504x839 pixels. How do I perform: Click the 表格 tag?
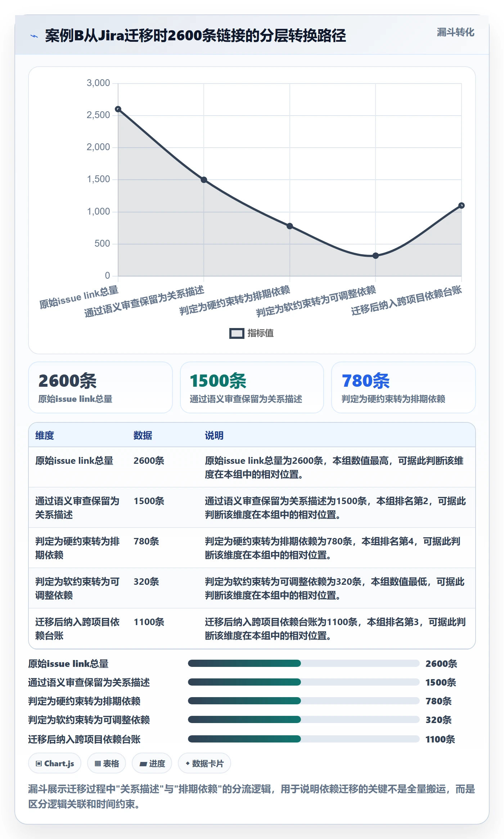107,763
